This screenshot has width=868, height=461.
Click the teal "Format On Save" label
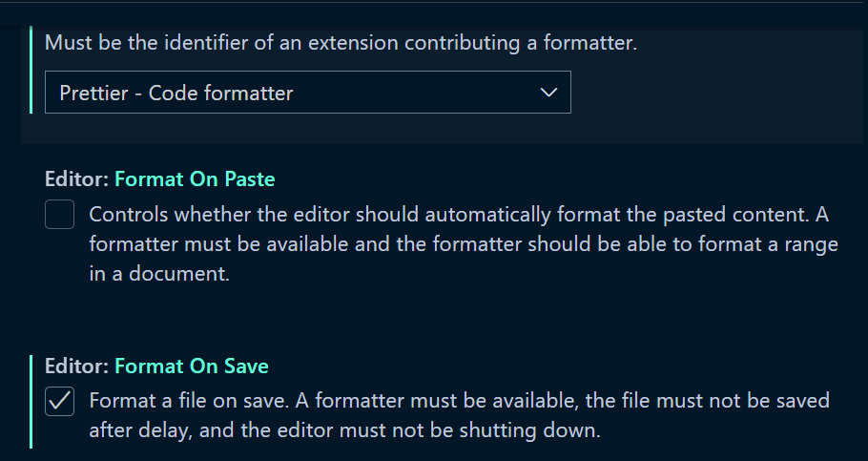[x=192, y=367]
